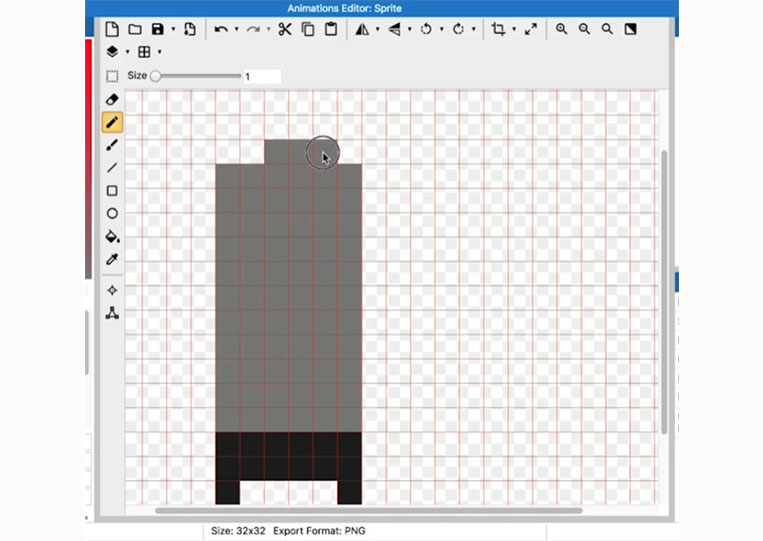The height and width of the screenshot is (541, 763).
Task: Click the 'Size: 32x32' status text
Action: click(x=238, y=531)
